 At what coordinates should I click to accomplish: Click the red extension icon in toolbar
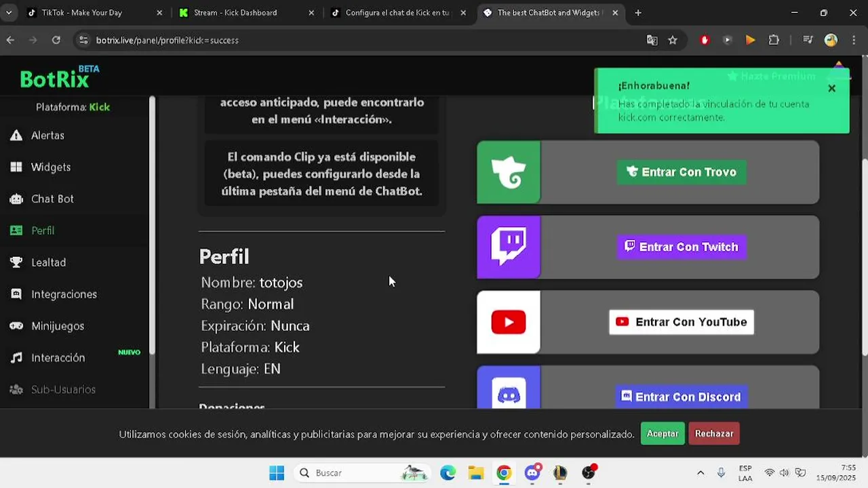click(705, 41)
